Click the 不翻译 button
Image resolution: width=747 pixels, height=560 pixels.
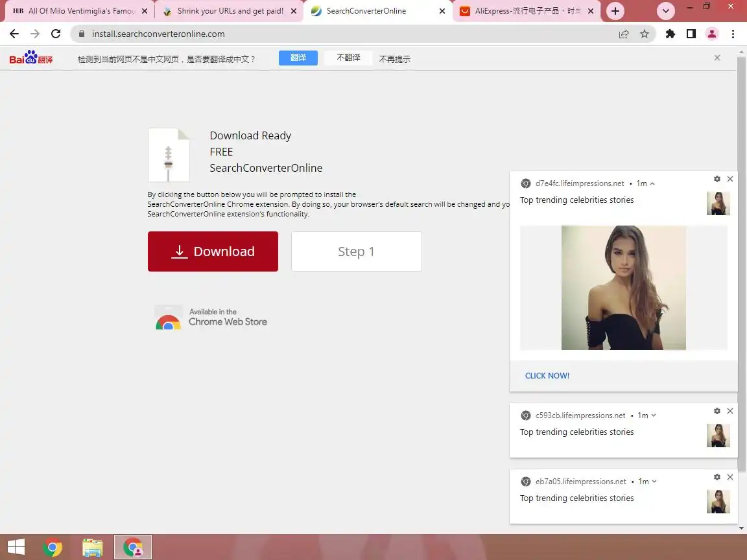[348, 58]
